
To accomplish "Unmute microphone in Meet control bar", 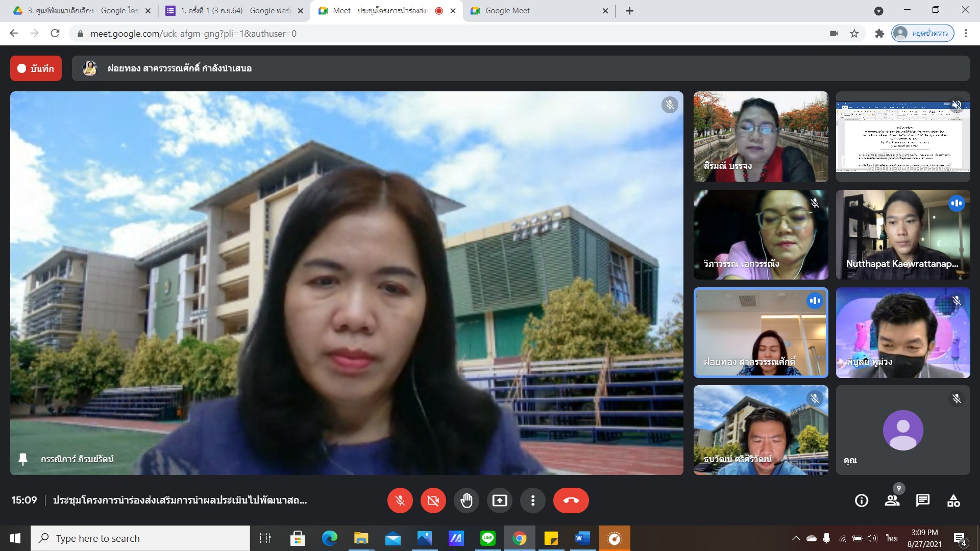I will [x=400, y=500].
